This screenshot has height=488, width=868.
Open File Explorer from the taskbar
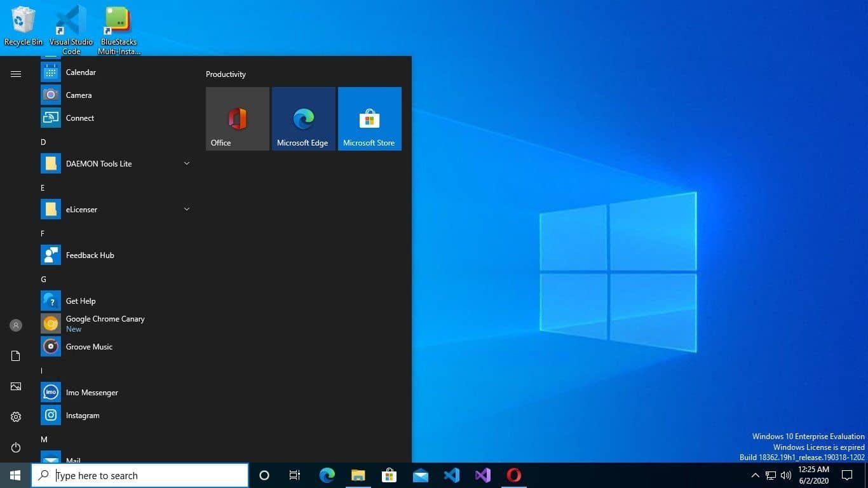coord(358,475)
